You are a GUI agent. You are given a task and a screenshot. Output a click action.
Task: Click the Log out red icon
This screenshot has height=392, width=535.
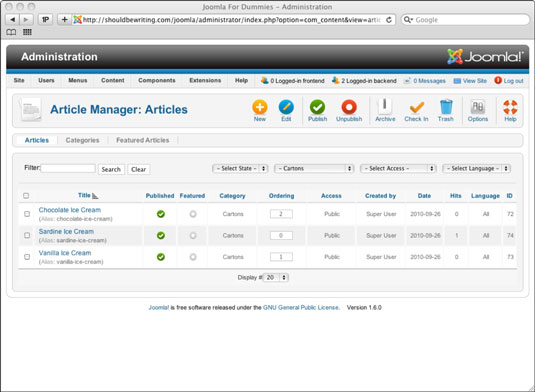[x=498, y=80]
